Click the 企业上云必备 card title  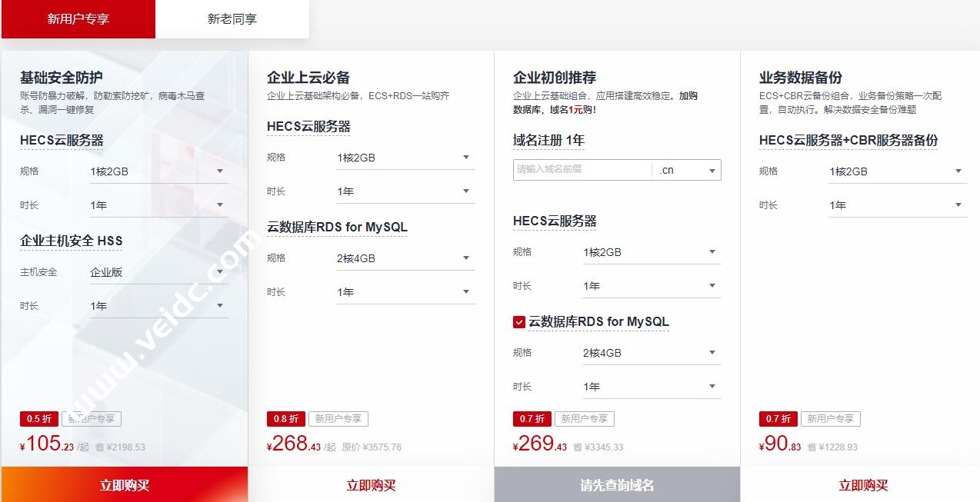pos(308,78)
